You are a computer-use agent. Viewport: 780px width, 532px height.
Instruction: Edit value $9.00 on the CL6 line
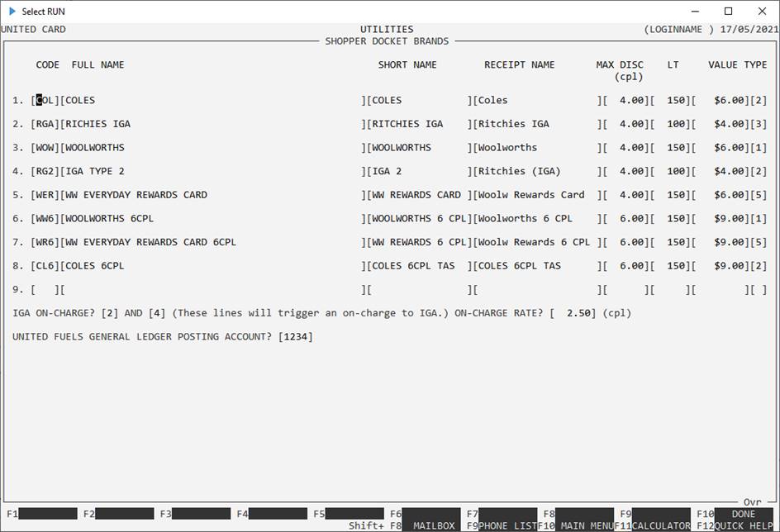[721, 265]
